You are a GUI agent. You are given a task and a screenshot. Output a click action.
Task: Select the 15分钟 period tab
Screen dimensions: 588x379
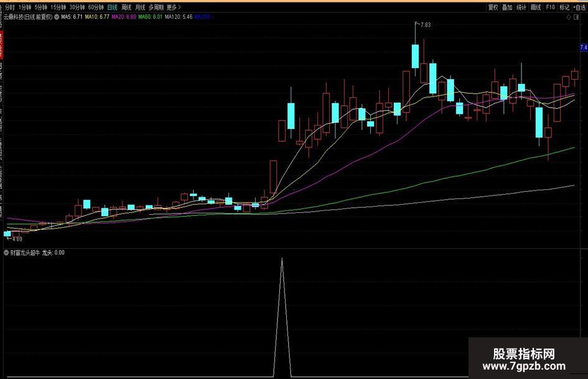point(58,7)
